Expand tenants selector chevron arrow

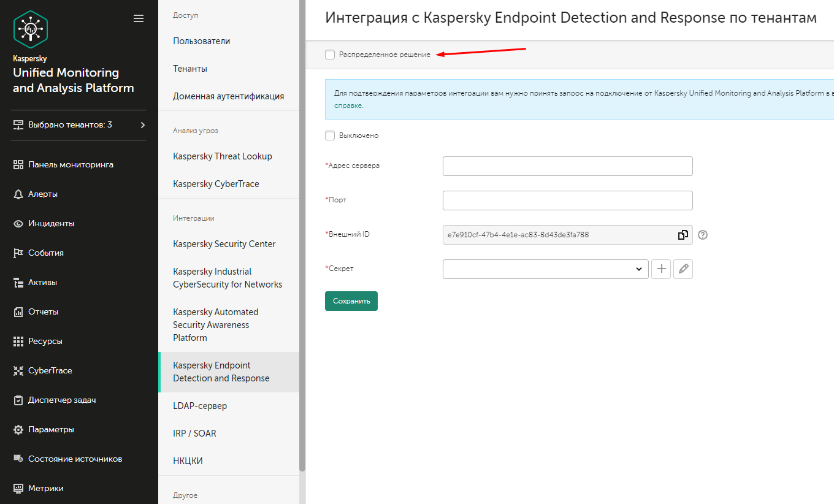(x=142, y=125)
